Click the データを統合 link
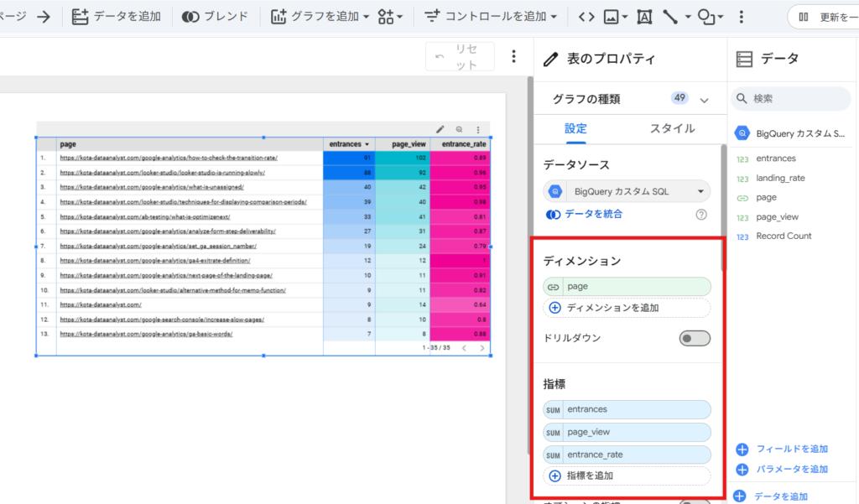The height and width of the screenshot is (504, 859). (x=595, y=215)
